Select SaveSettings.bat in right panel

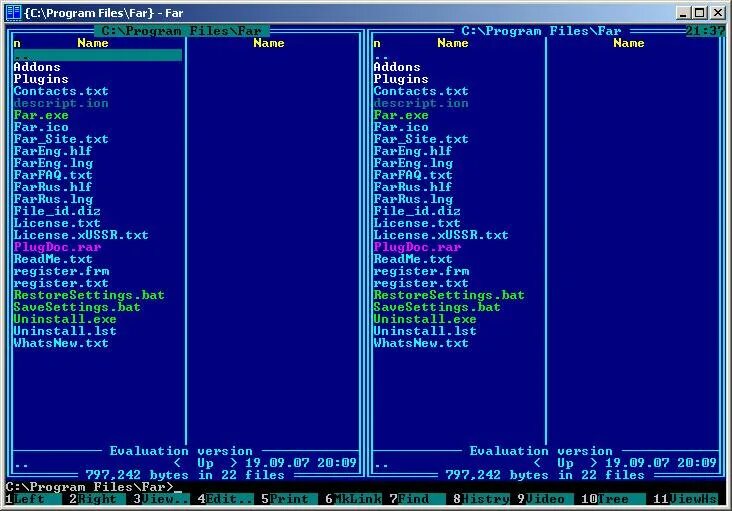[x=436, y=307]
